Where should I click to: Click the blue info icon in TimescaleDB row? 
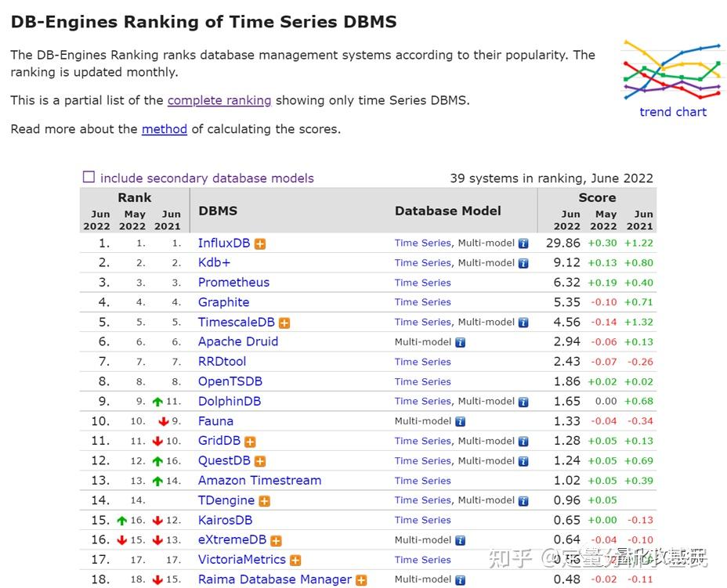point(523,323)
